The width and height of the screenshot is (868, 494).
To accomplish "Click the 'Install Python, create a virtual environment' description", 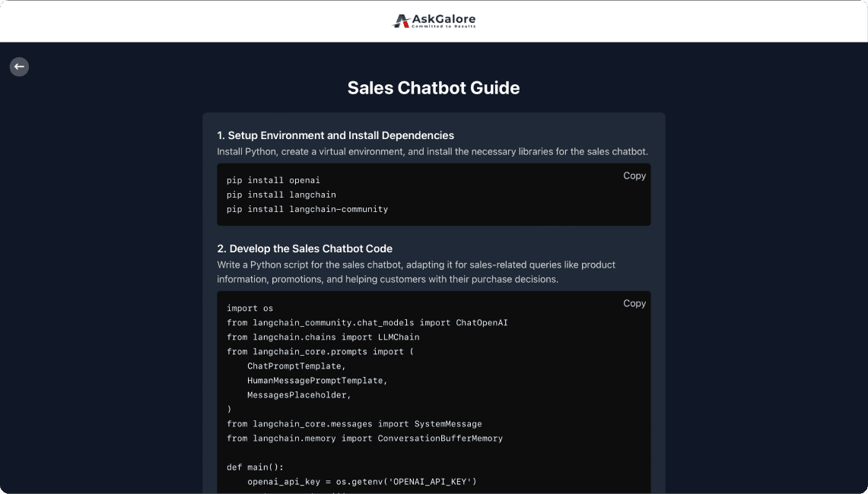I will pyautogui.click(x=432, y=151).
